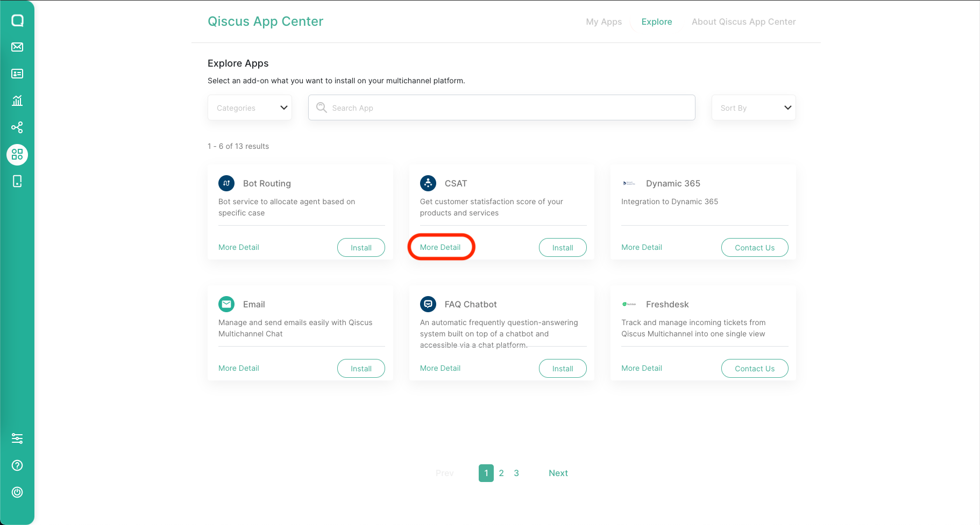Select the App Center grid icon
Image resolution: width=980 pixels, height=525 pixels.
[x=17, y=154]
